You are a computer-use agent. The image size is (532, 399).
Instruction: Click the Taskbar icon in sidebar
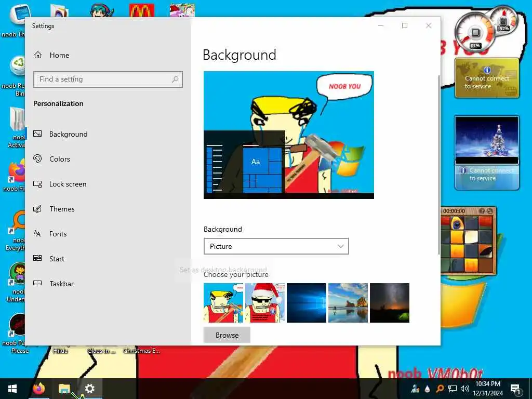click(x=37, y=283)
